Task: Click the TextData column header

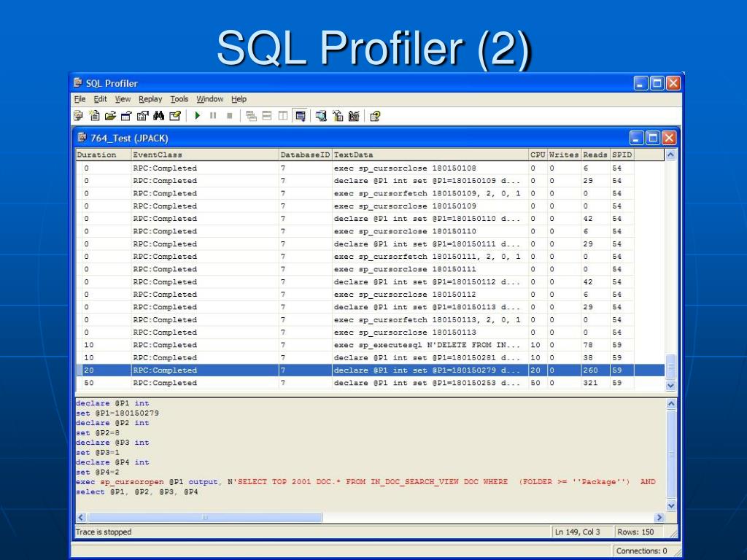Action: tap(430, 155)
